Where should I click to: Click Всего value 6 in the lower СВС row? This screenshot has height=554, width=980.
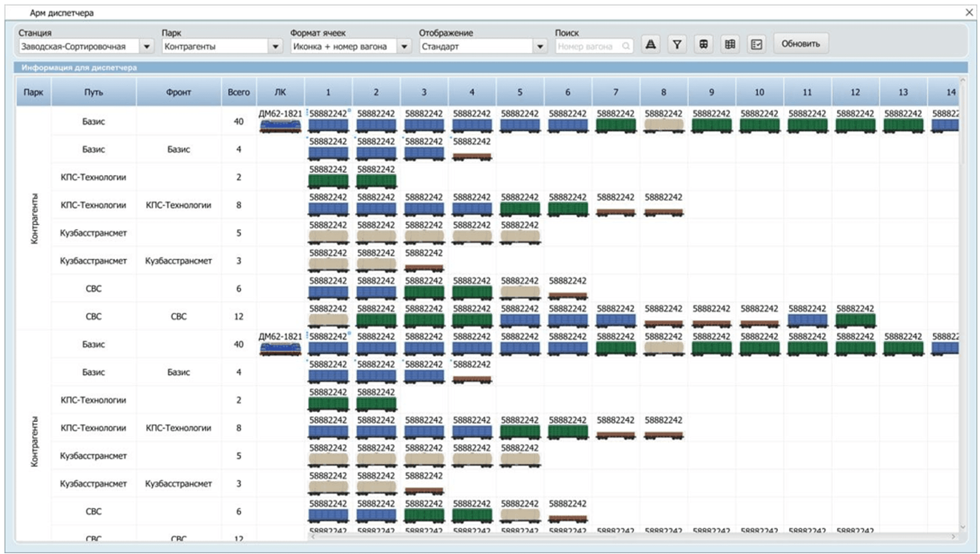[239, 512]
